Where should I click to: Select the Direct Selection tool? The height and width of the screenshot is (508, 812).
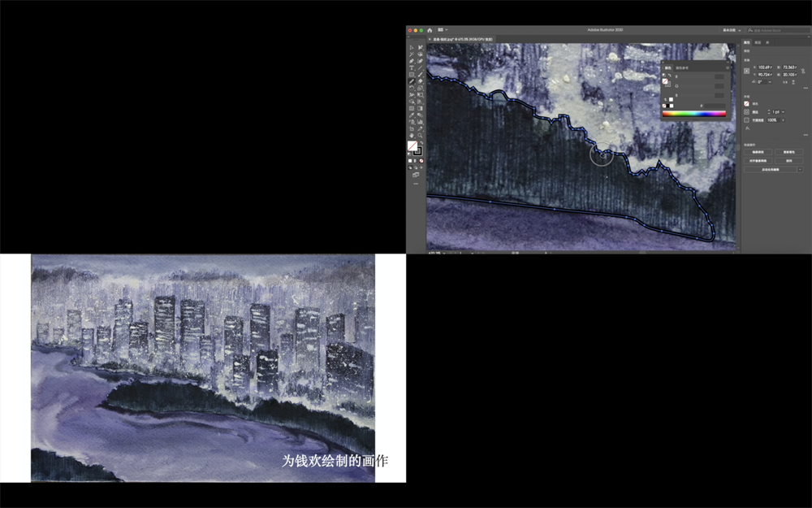[x=420, y=48]
